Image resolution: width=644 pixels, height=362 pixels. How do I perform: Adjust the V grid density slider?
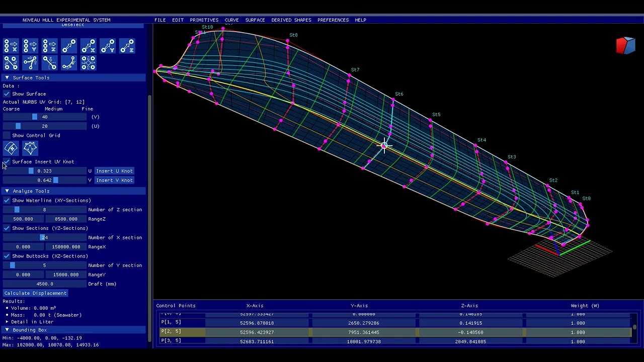coord(45,117)
